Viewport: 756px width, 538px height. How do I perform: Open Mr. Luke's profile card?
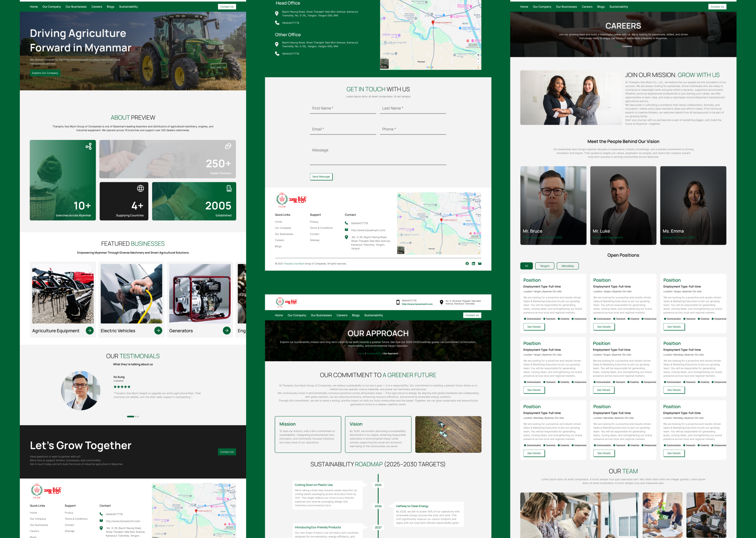623,205
